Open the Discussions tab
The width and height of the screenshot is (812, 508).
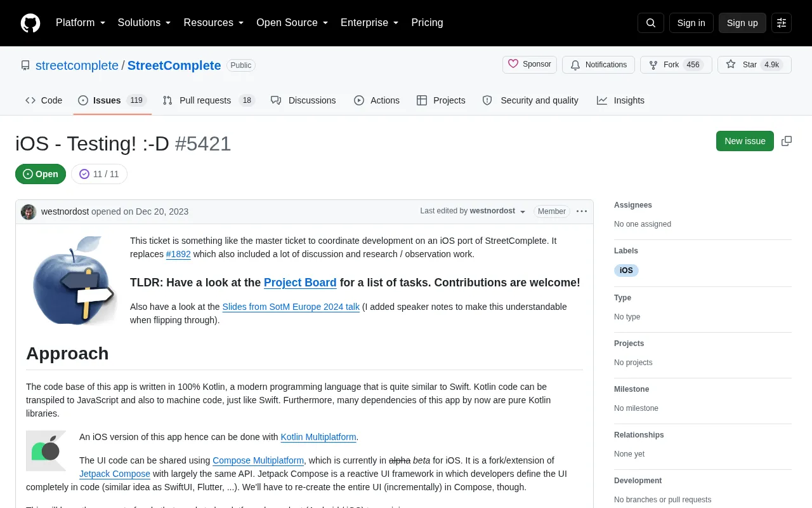click(303, 100)
